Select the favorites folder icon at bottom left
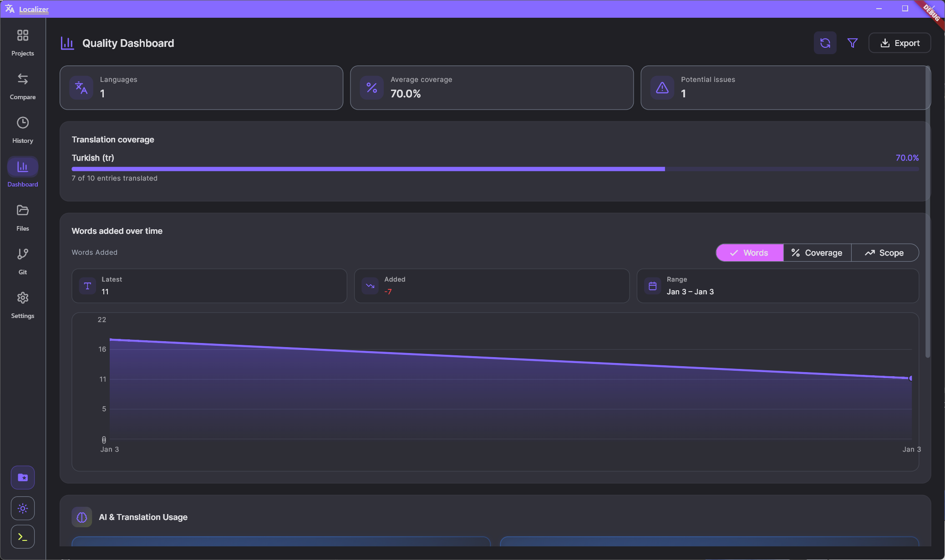The image size is (945, 560). point(22,477)
